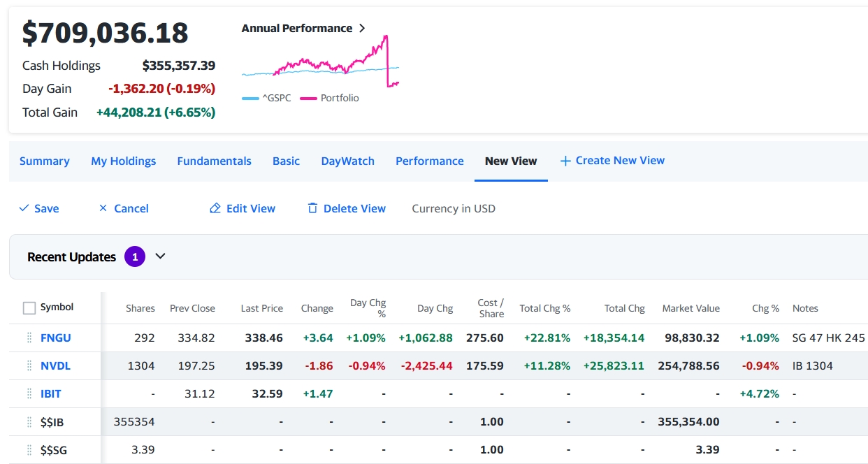Select the DayWatch tab
The image size is (868, 464).
coord(347,161)
